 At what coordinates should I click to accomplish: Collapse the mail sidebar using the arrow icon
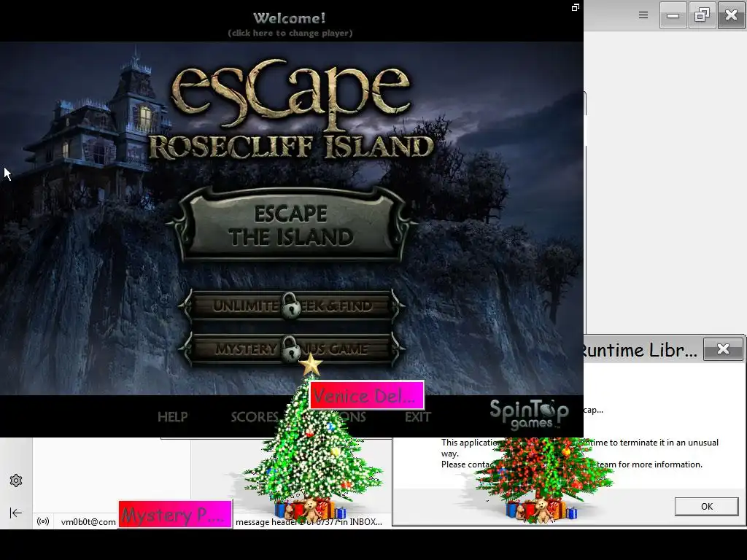tap(16, 513)
